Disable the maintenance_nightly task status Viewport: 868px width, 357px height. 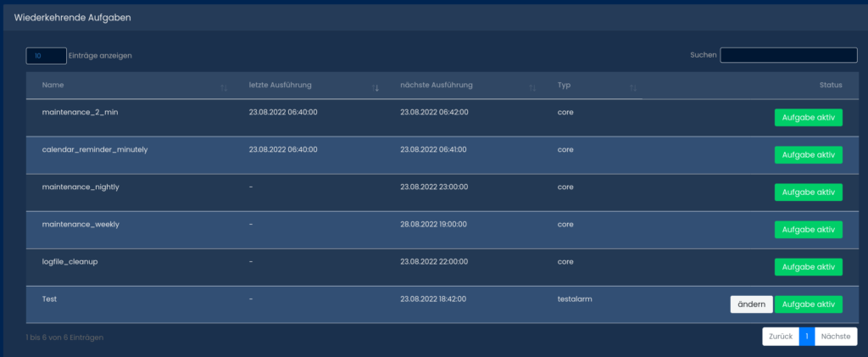808,192
